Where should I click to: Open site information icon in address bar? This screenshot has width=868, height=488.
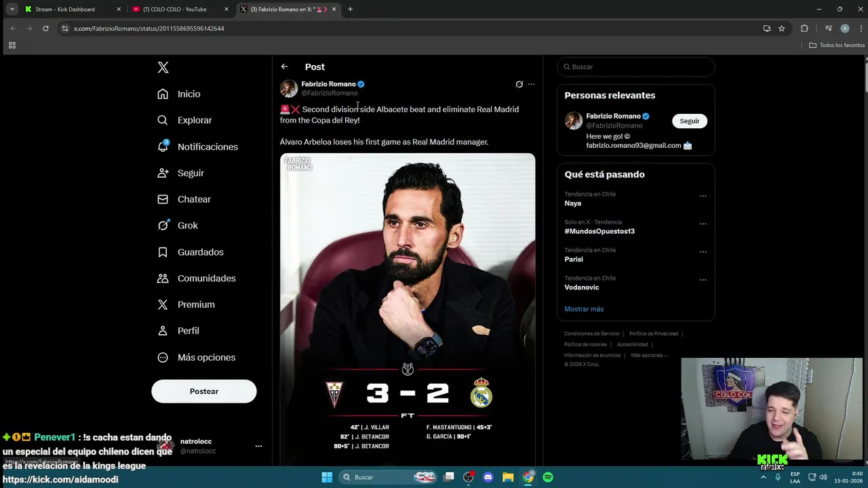click(65, 28)
